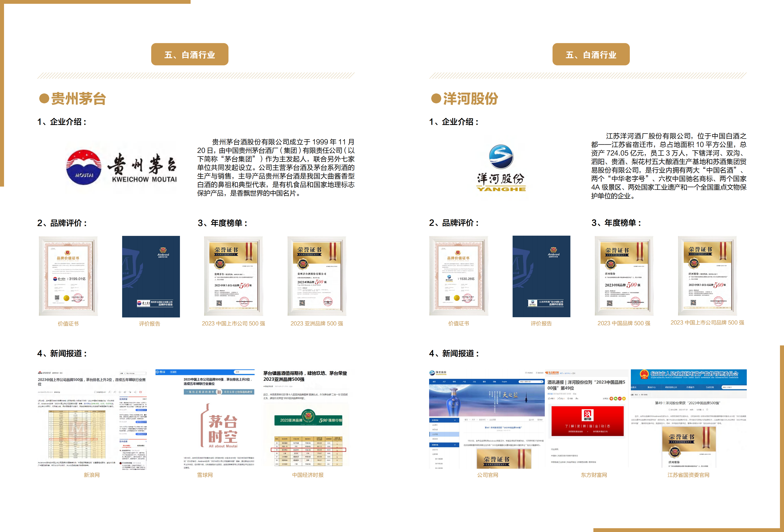Screen dimensions: 784x532
Task: Click the national emblem in the 宿迁市 website banner
Action: pyautogui.click(x=644, y=374)
